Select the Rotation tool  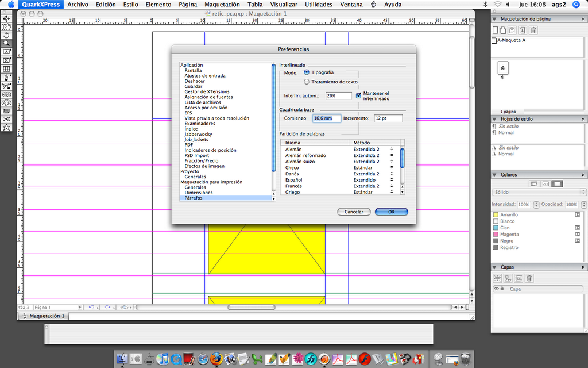tap(6, 35)
